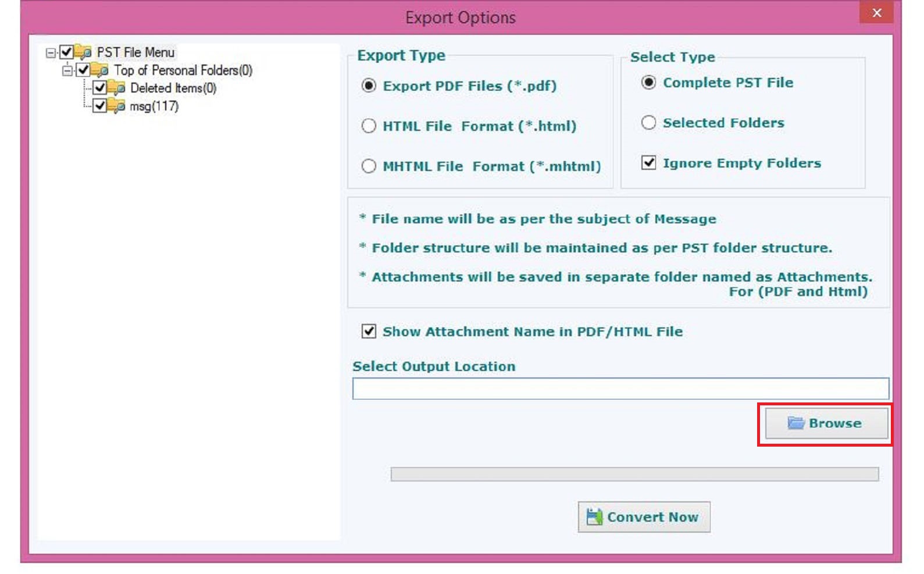Select the PST File Menu tree label
The height and width of the screenshot is (574, 924).
(x=135, y=52)
